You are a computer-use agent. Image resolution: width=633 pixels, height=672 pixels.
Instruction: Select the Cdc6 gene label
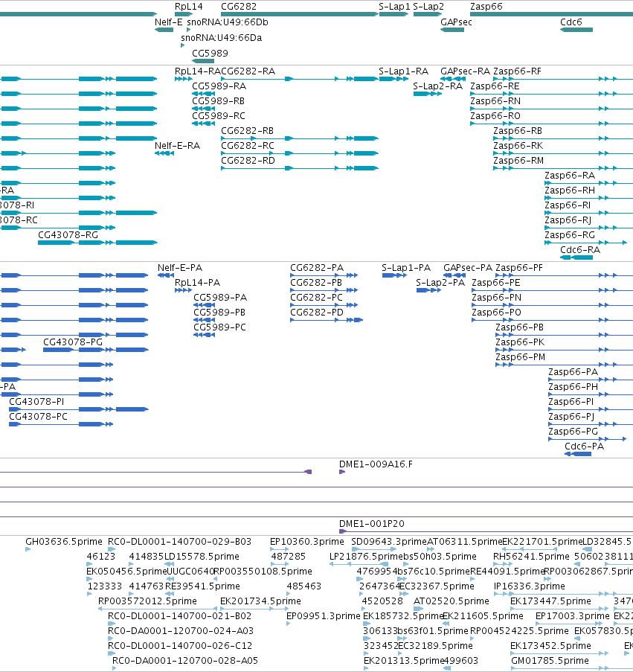click(x=571, y=22)
